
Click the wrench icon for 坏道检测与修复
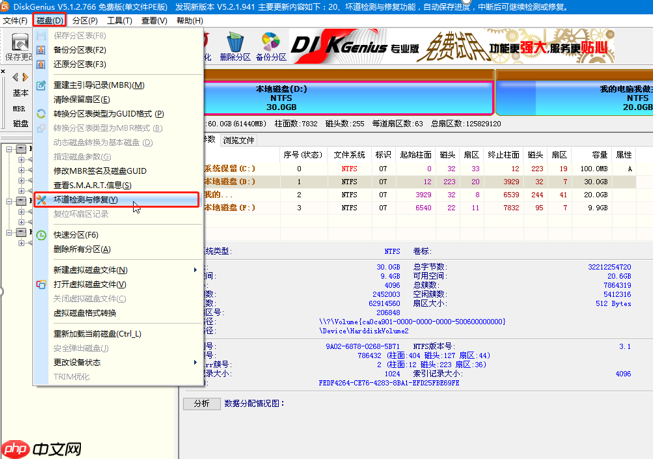point(41,200)
